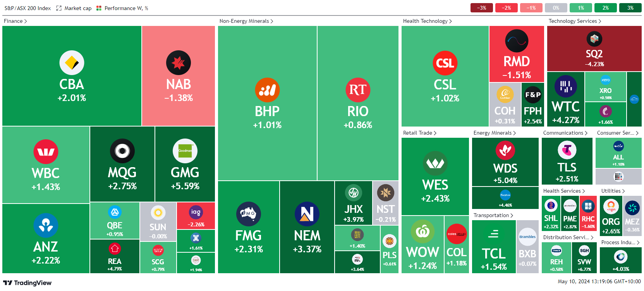Screen dimensions: 644x291
Task: Click the Woodside WDS logo icon
Action: coord(505,150)
